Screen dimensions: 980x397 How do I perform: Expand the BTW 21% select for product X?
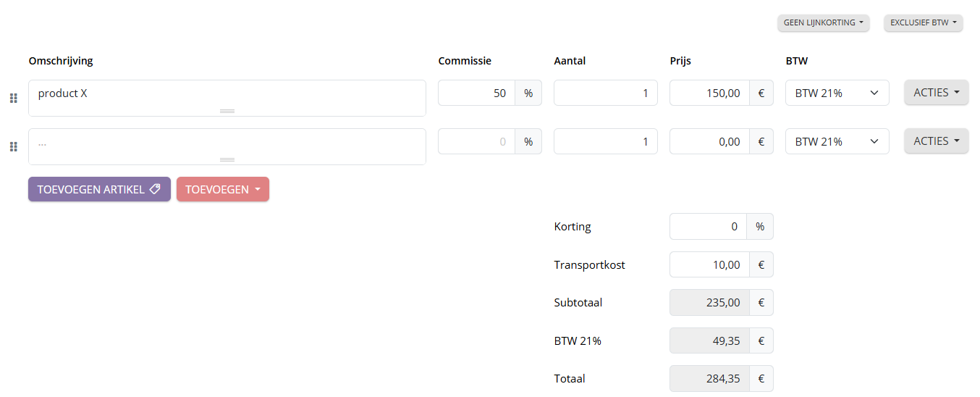pos(837,93)
